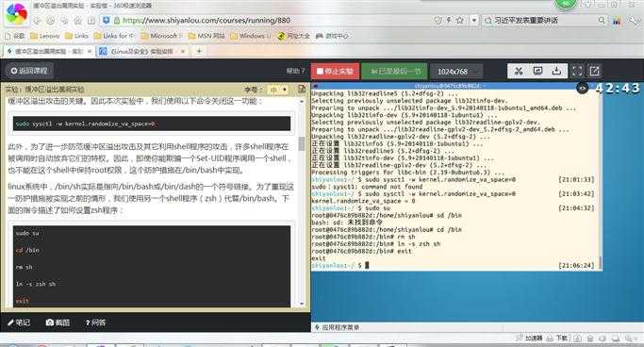Screen dimensions: 644x347
Task: Click 'ln -s zsh sh' in code block
Action: pos(36,284)
